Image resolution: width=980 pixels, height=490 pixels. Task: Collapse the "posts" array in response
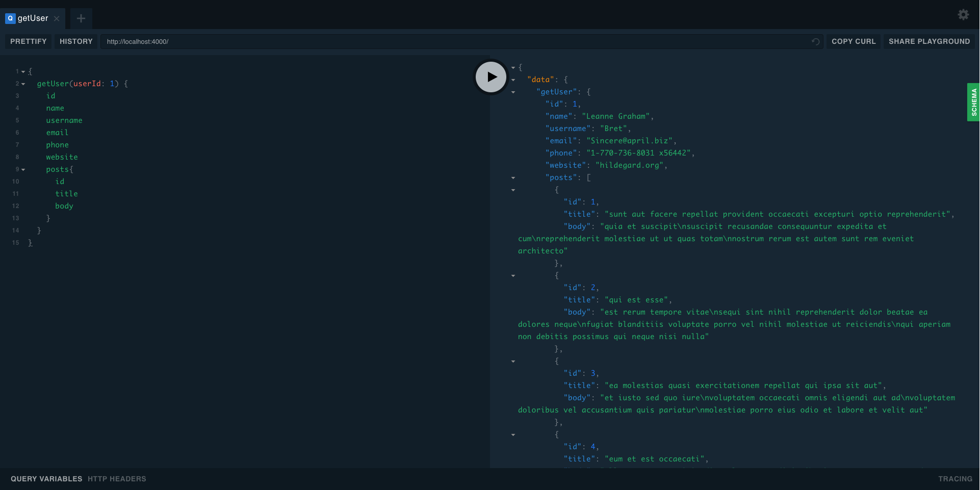(x=513, y=178)
